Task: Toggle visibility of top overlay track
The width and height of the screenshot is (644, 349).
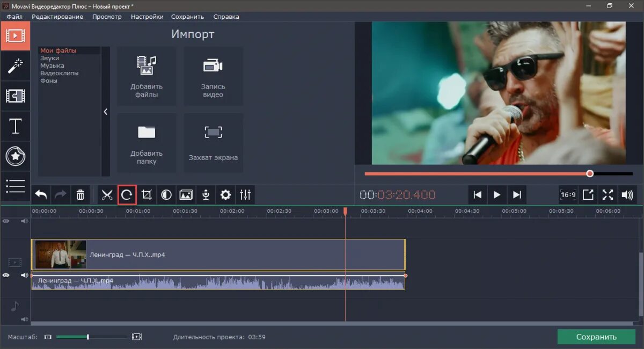Action: pyautogui.click(x=6, y=221)
